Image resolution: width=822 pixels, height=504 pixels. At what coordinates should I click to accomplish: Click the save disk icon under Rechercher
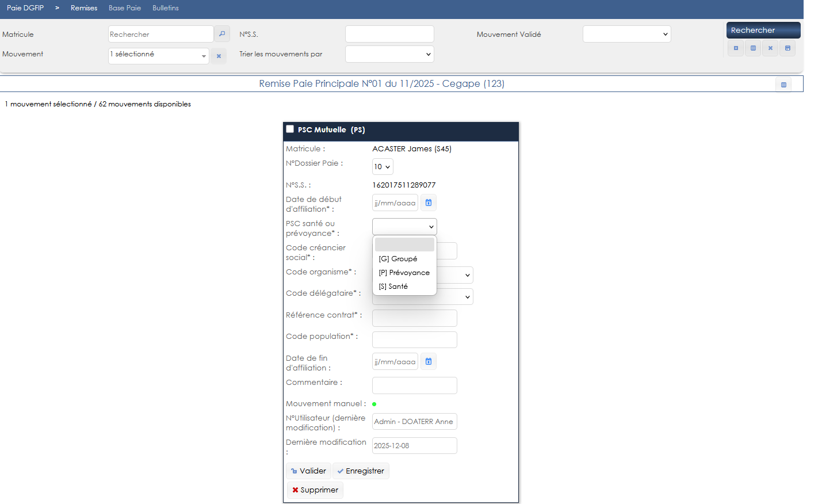787,48
